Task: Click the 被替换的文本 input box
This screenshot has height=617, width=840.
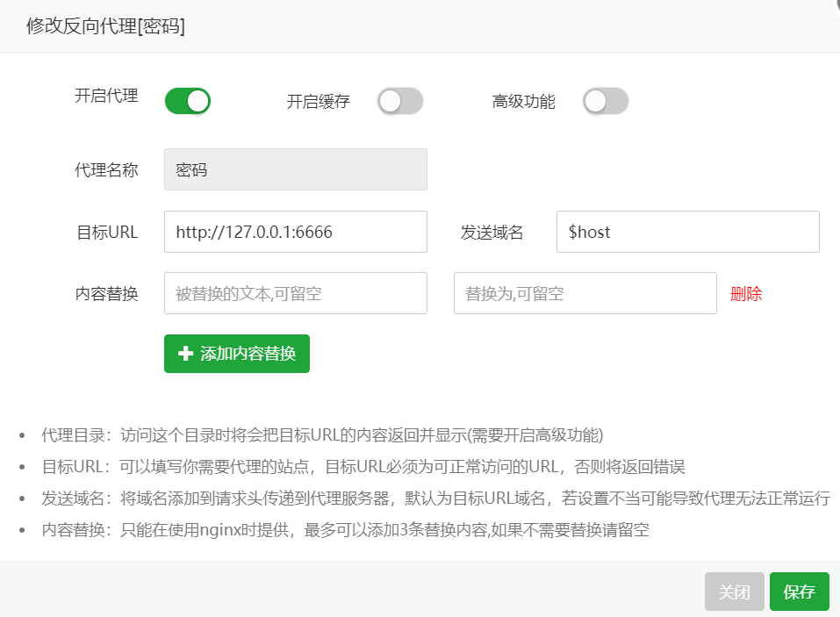Action: [x=295, y=293]
